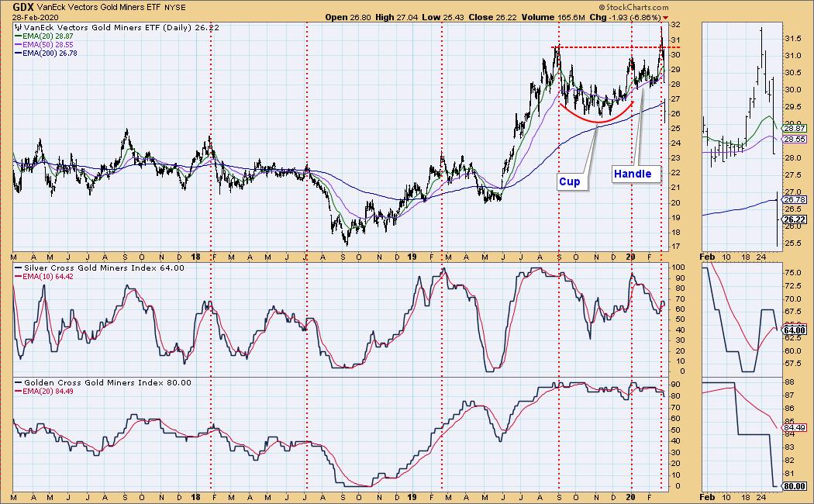Click the candlestick icon beside the daily legend

tap(18, 27)
